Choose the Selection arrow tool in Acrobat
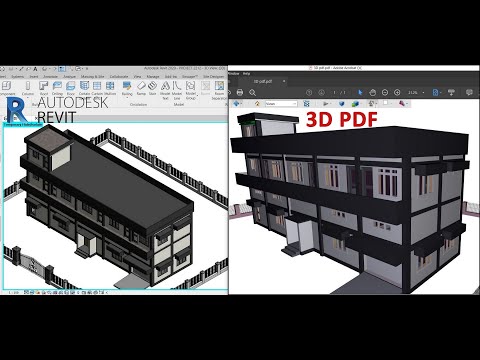Viewport: 480px width, 360px height. (x=360, y=92)
